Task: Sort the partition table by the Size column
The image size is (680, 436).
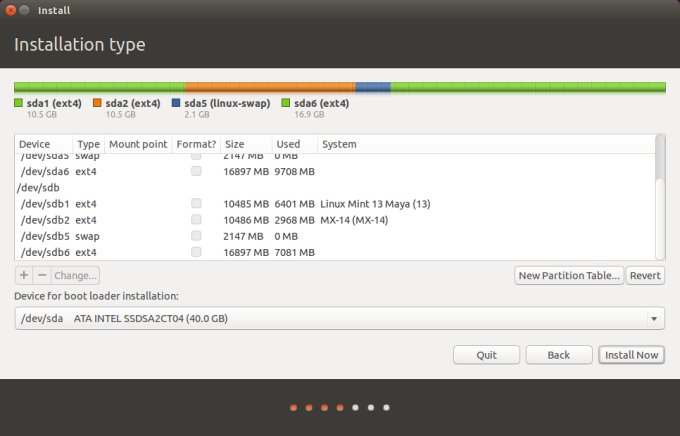Action: tap(245, 145)
